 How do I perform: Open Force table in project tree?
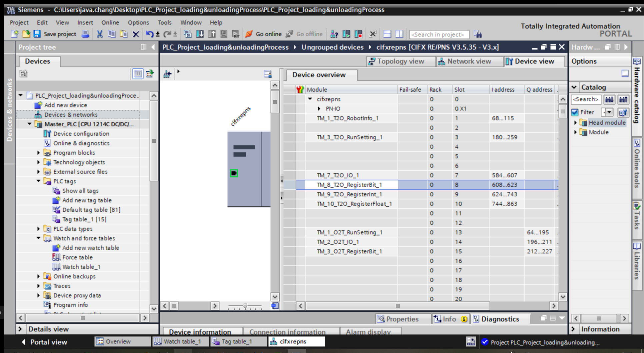click(77, 257)
